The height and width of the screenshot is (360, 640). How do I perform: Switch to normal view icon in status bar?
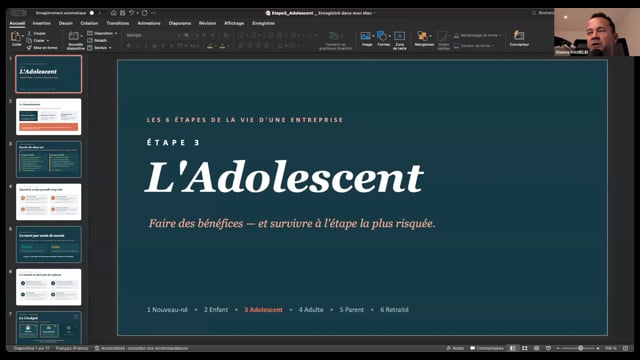click(x=512, y=348)
